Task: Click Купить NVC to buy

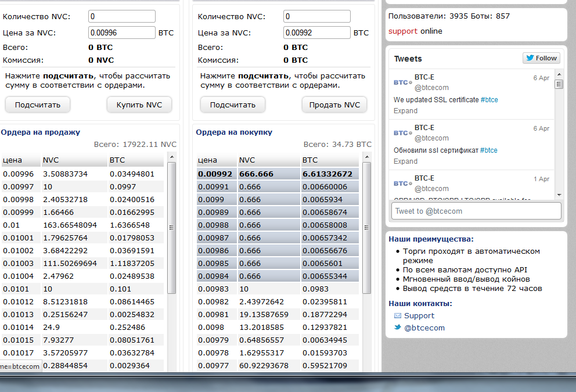Action: (x=139, y=105)
